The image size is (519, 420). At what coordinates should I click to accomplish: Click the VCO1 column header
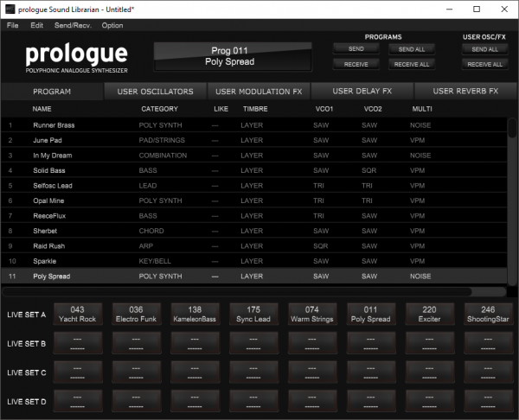(x=324, y=109)
